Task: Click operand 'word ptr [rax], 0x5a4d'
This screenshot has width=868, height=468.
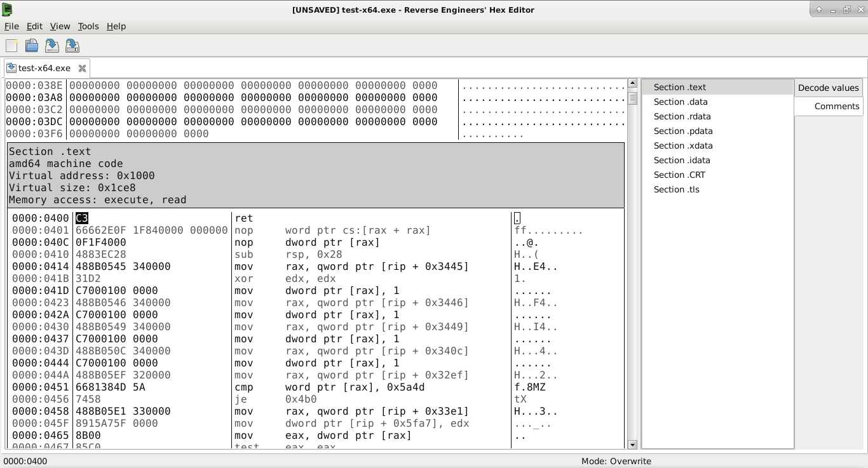Action: coord(355,387)
